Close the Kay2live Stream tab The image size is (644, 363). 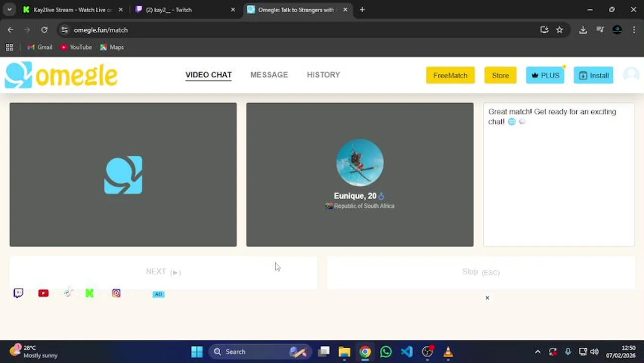click(120, 10)
